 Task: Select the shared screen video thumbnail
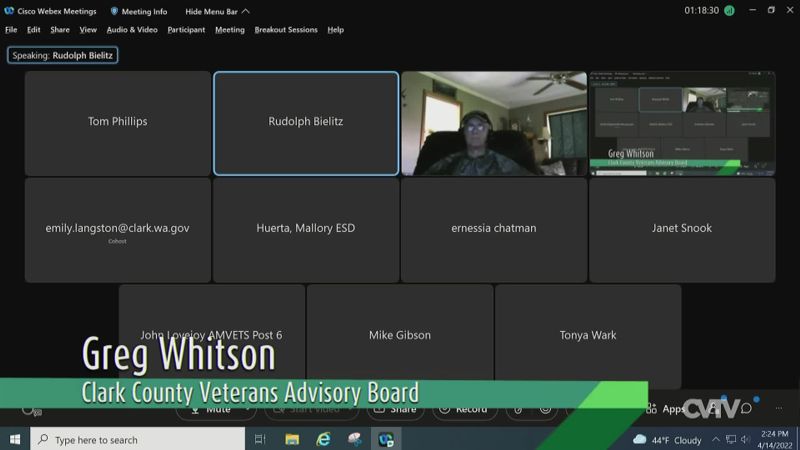pos(682,123)
